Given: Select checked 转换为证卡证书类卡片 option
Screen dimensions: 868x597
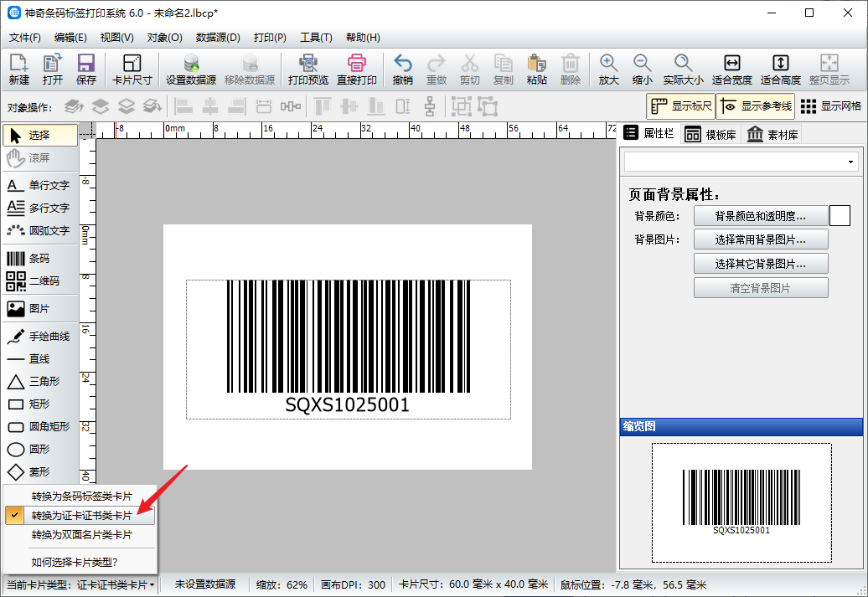Looking at the screenshot, I should (x=80, y=516).
